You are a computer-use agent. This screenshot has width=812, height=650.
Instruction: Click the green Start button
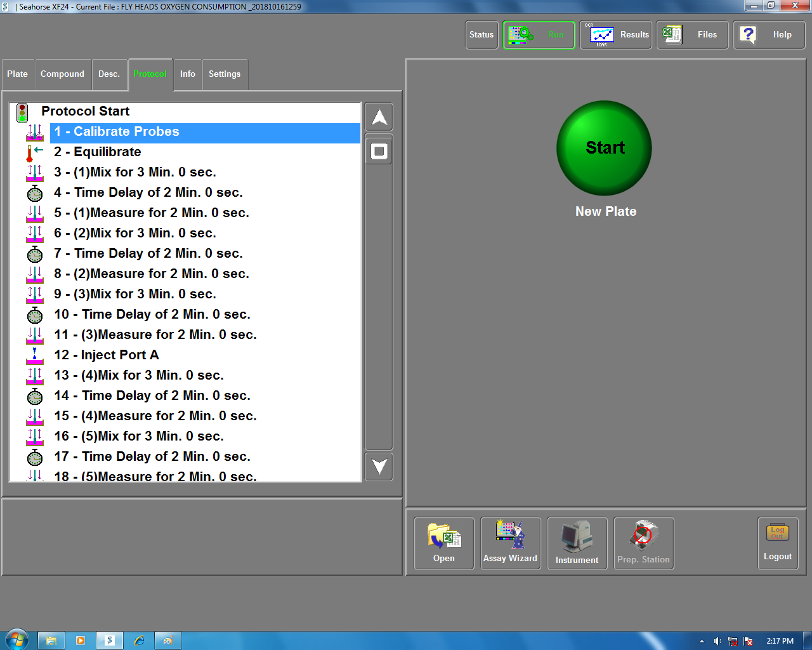(604, 148)
